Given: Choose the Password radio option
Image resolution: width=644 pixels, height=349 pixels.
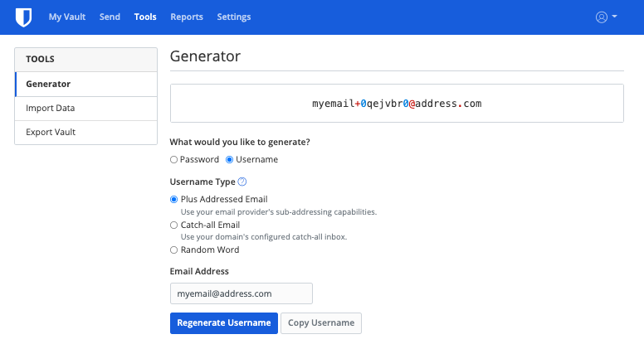Looking at the screenshot, I should pyautogui.click(x=173, y=159).
